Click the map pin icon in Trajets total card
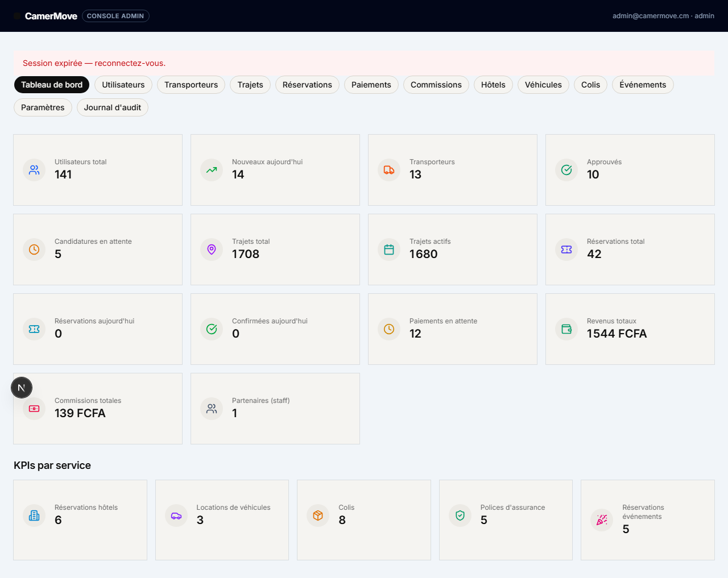This screenshot has height=578, width=728. coord(212,250)
